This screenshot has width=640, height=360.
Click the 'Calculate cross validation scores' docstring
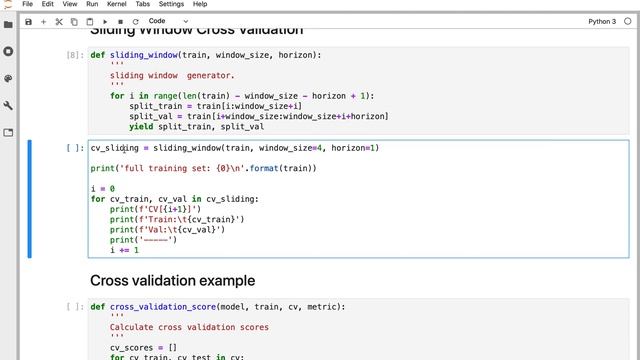189,327
